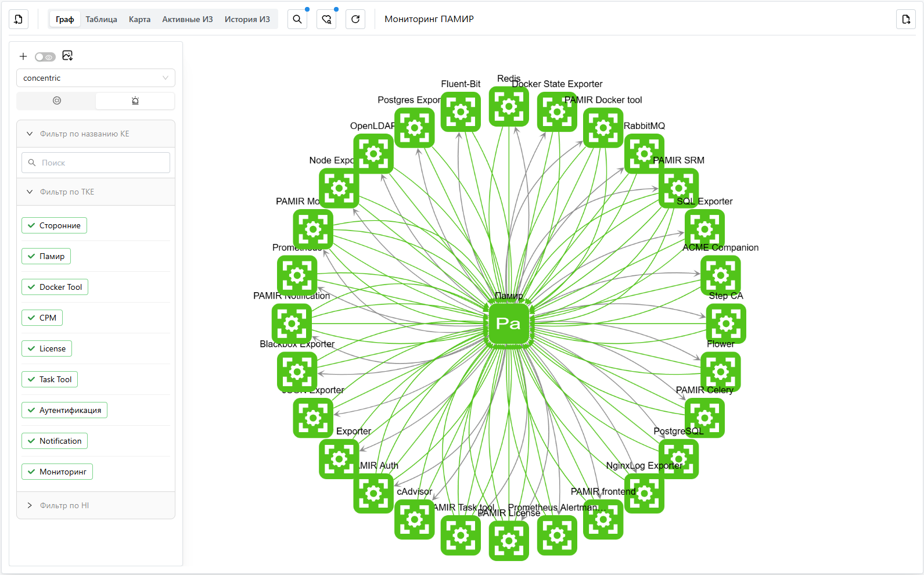Click the PAMIR Celery node
This screenshot has width=924, height=575.
pos(704,418)
